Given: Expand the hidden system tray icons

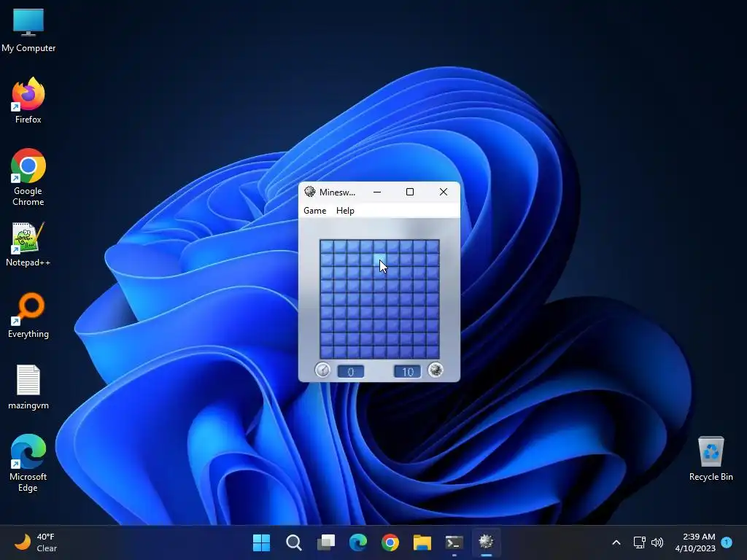Looking at the screenshot, I should pyautogui.click(x=616, y=542).
